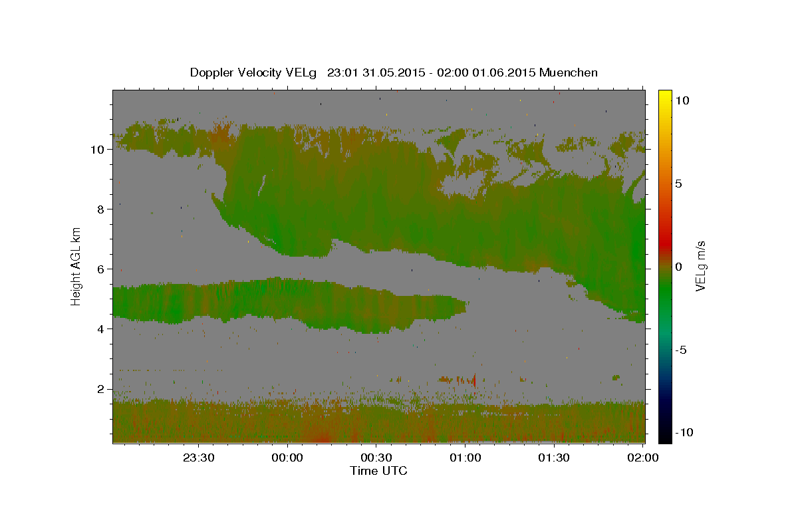Click the 'VELg m/s' colorbar label
Screen dimensions: 798x532
coord(700,265)
